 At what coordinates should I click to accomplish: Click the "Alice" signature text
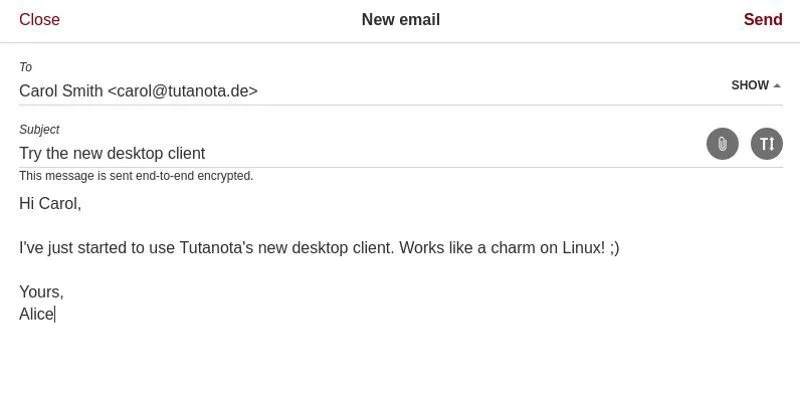click(36, 314)
